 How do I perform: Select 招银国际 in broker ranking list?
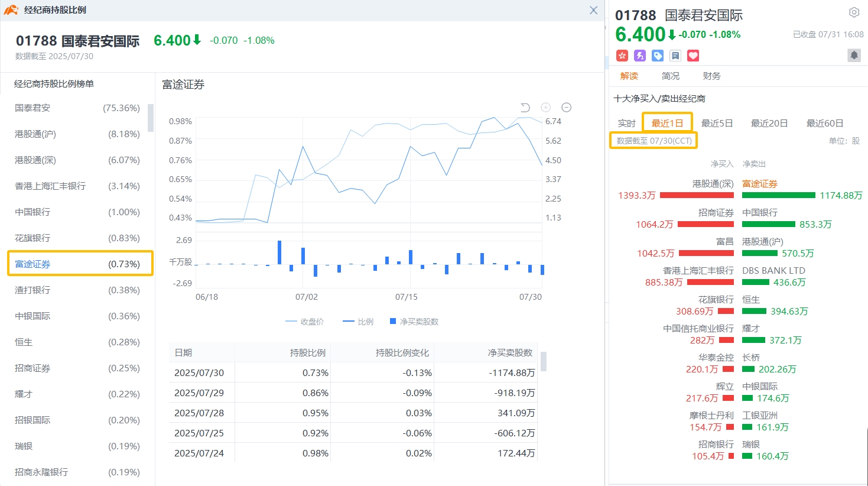click(77, 420)
